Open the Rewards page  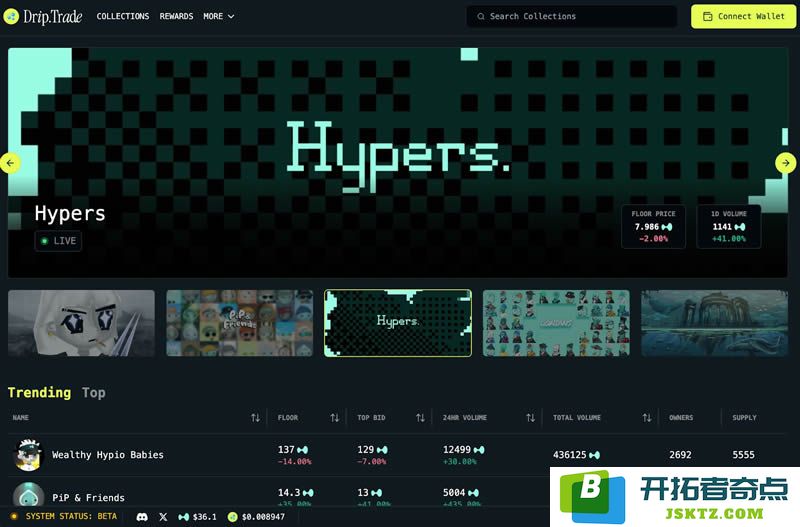(x=176, y=16)
